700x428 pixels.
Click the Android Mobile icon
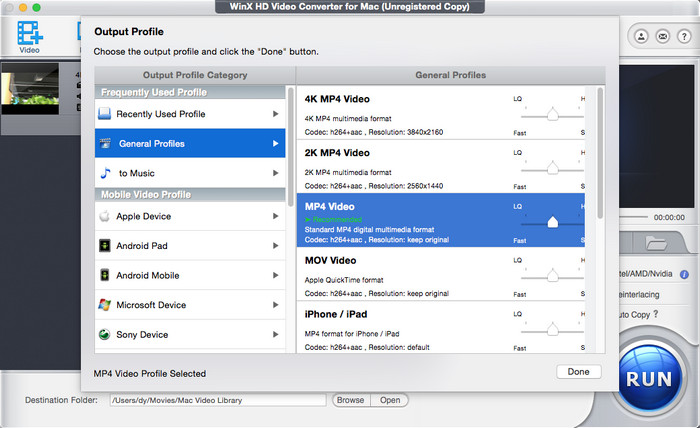pyautogui.click(x=104, y=275)
